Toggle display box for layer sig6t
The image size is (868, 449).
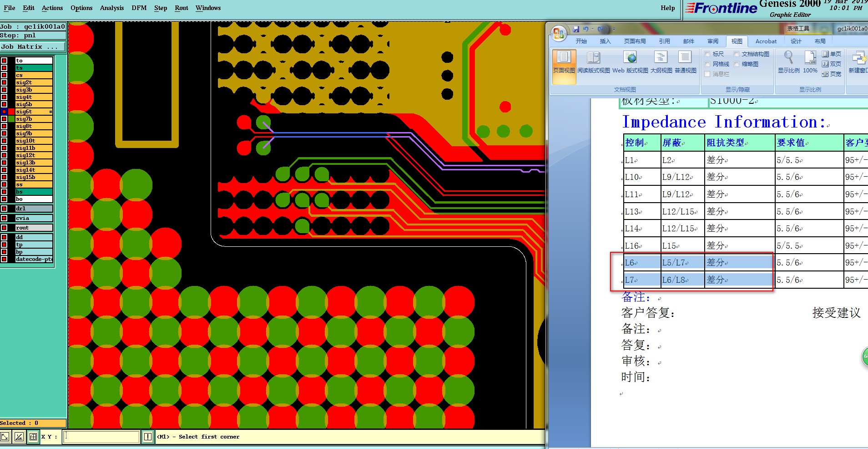4,112
